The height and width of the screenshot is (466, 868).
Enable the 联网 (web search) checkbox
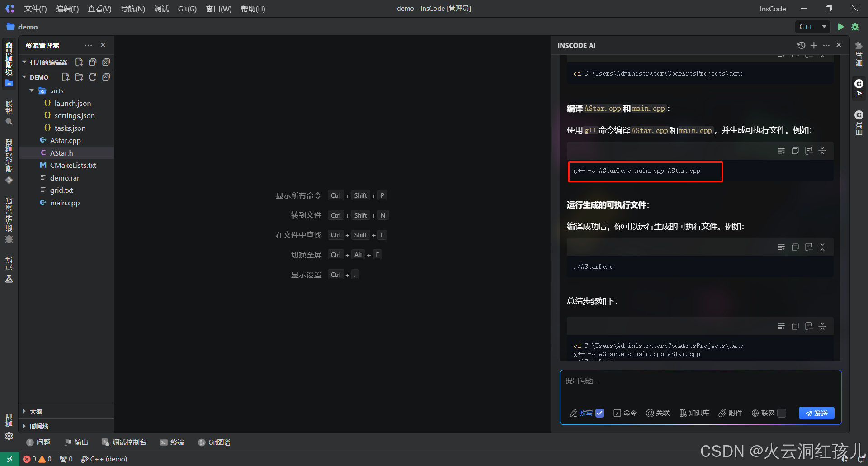[x=782, y=413]
